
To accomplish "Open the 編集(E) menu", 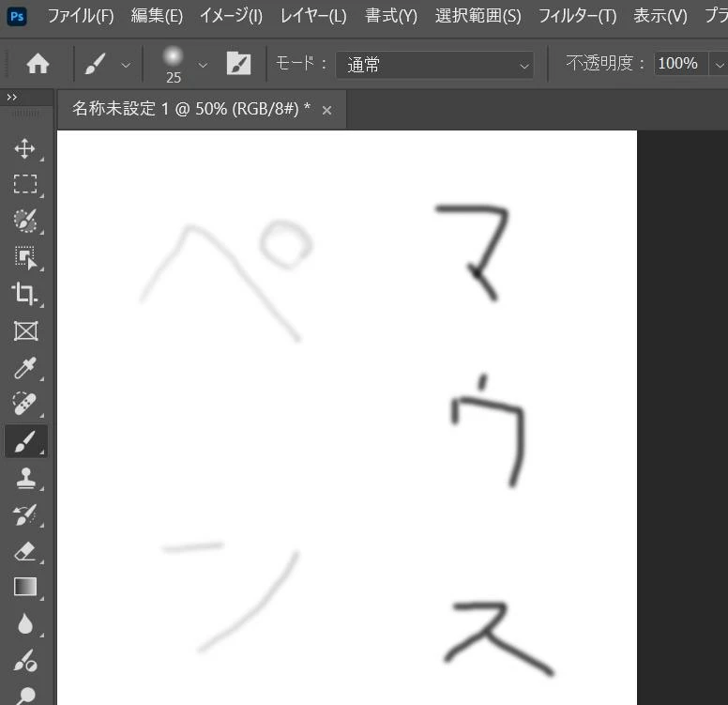I will [157, 16].
